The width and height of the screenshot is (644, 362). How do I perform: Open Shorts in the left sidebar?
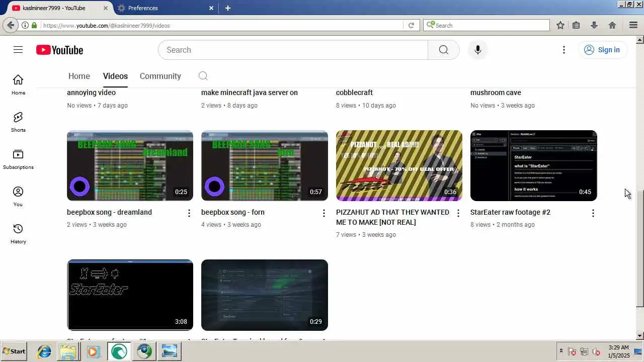click(x=18, y=122)
